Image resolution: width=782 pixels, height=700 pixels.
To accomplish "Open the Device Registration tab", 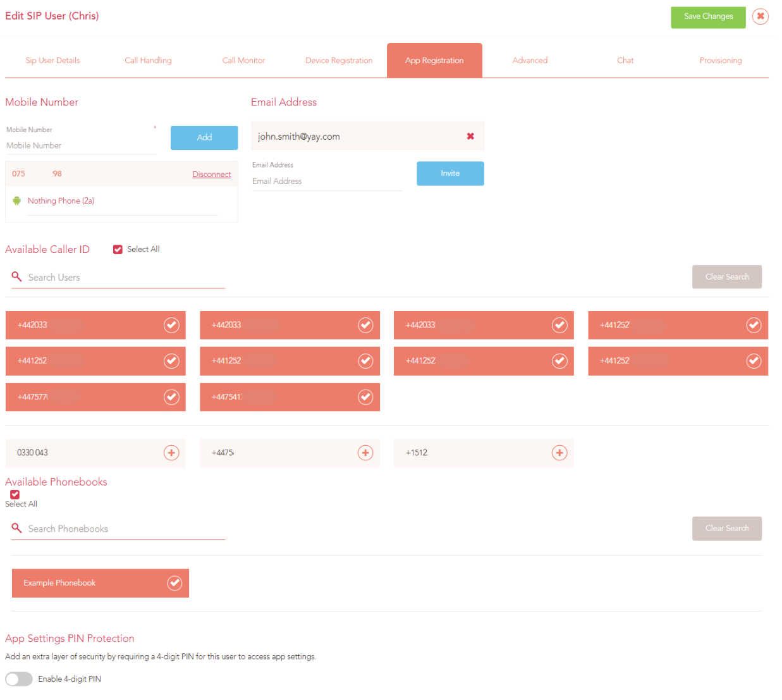I will [339, 61].
